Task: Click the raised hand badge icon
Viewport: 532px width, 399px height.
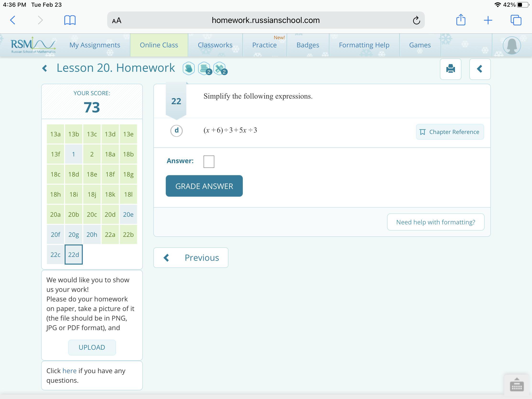Action: (x=188, y=69)
